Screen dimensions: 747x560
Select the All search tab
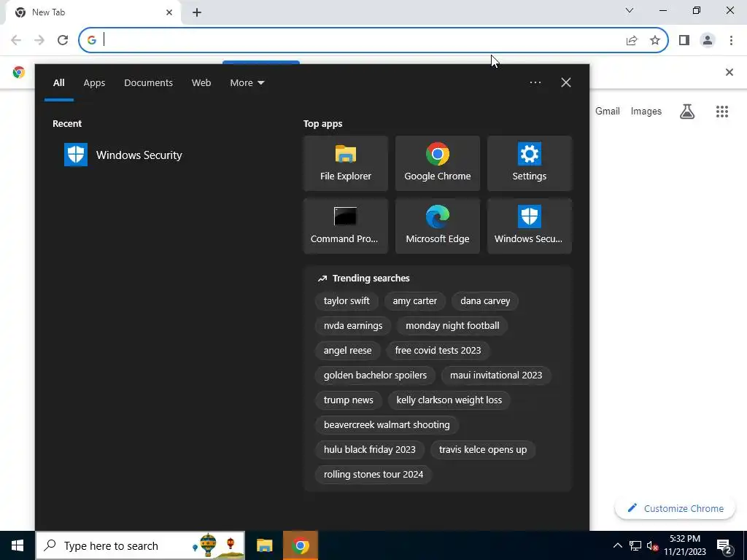point(58,83)
